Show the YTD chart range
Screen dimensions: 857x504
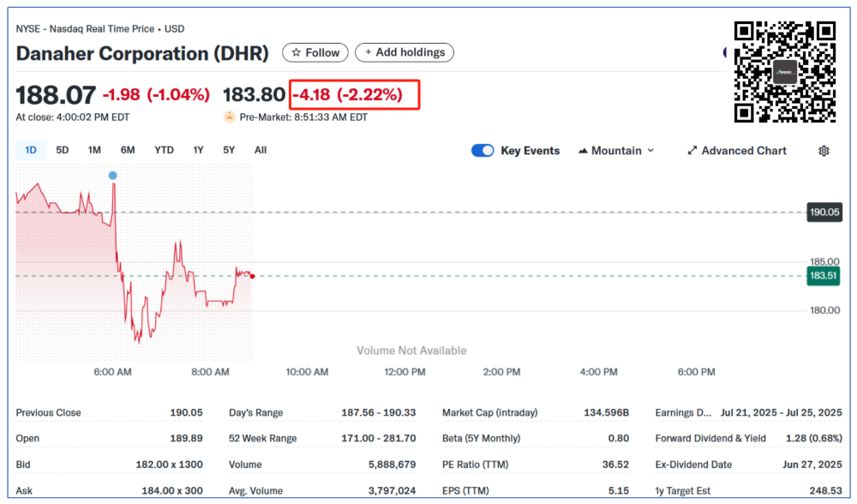(x=164, y=150)
